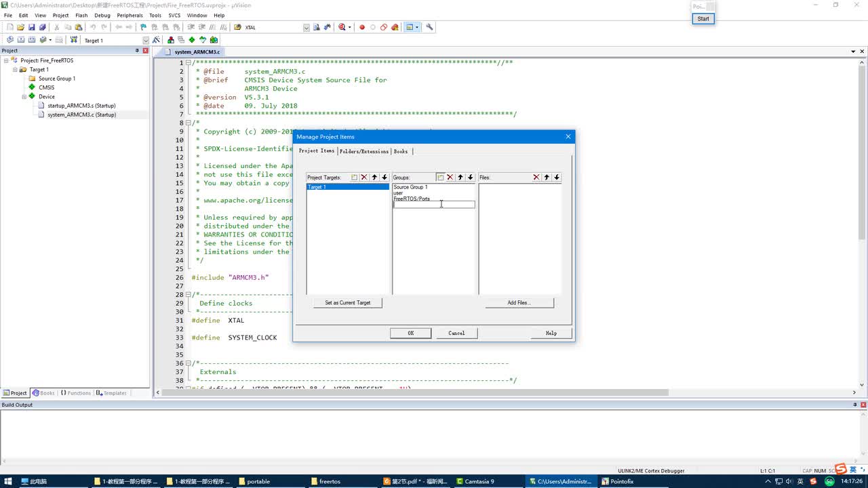Click the Find in Files toolbar icon

point(237,27)
